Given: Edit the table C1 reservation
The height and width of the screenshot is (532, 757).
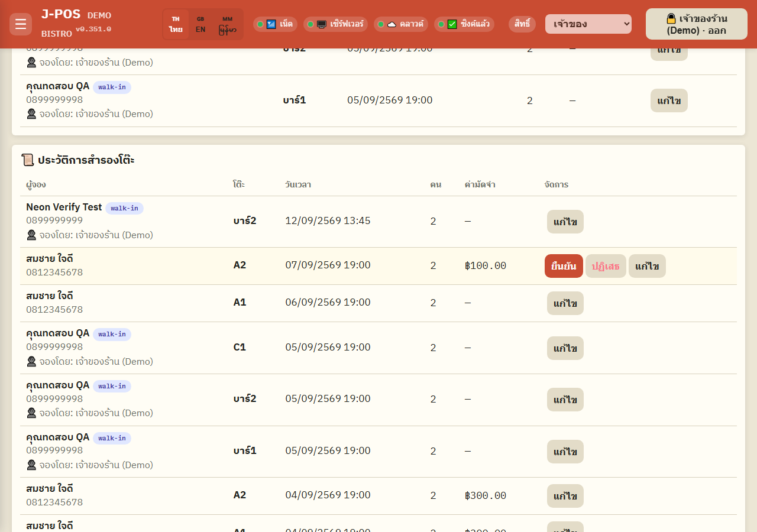Looking at the screenshot, I should (x=565, y=348).
